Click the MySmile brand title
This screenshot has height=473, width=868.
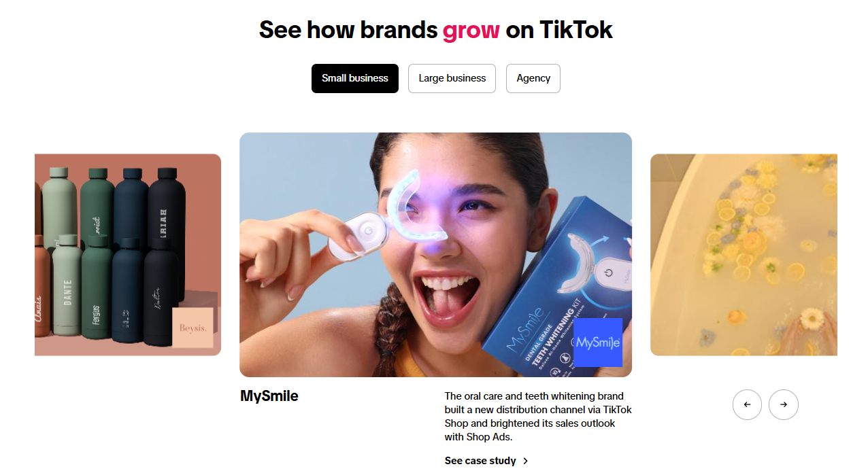click(269, 396)
